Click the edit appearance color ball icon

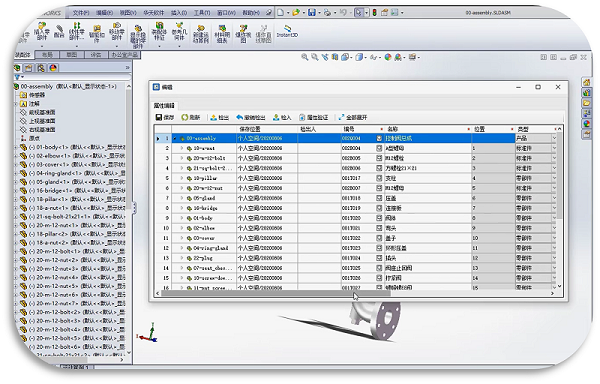point(388,57)
